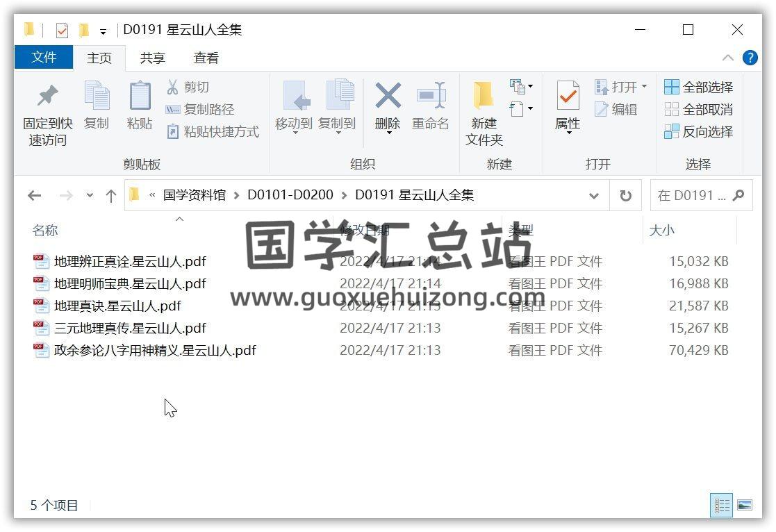
Task: Click Edit (编辑) command
Action: point(616,109)
